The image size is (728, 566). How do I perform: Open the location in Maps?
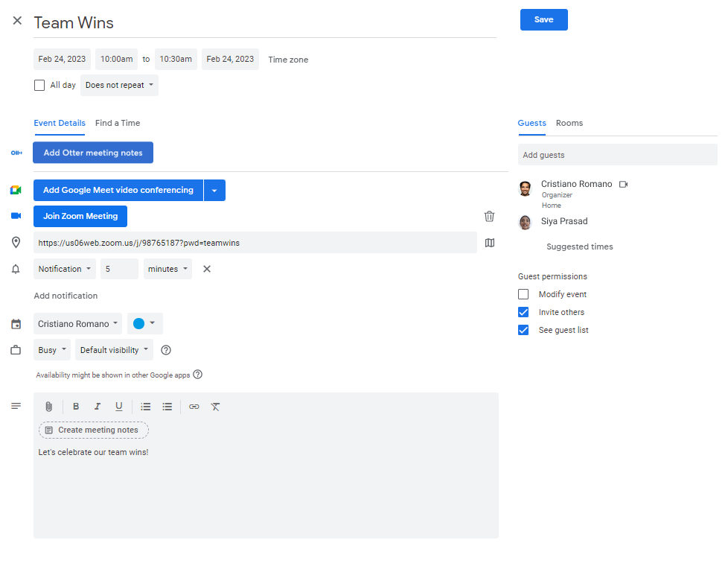[x=489, y=242]
